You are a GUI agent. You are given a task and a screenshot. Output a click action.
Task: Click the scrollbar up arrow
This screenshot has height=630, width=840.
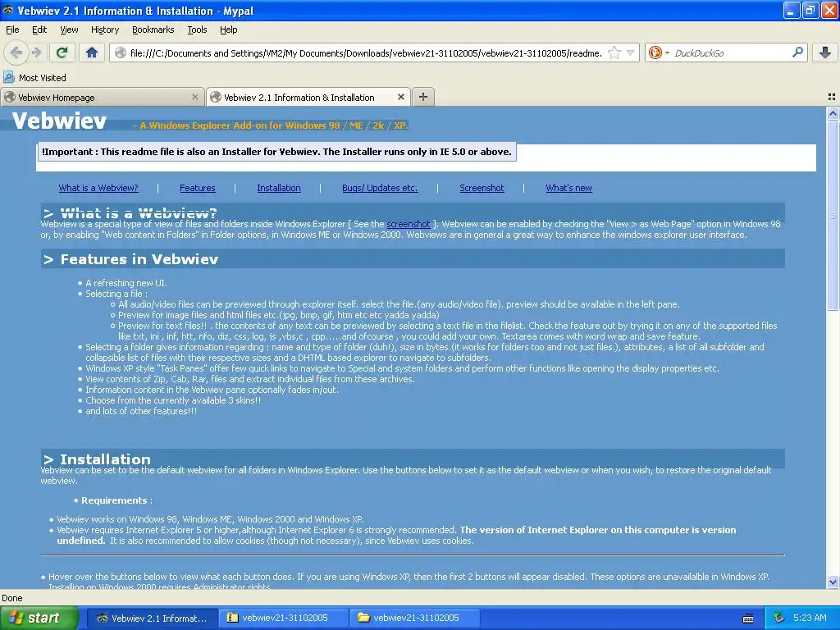(833, 113)
